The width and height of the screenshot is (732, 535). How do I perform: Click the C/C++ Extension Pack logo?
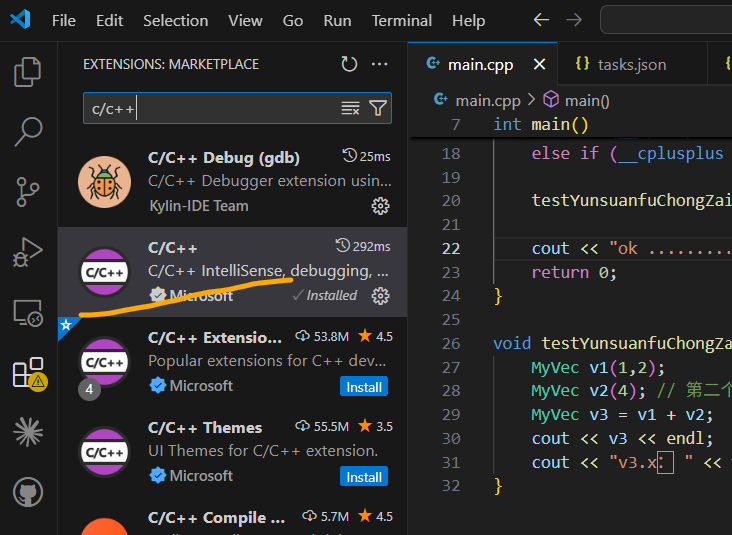click(105, 362)
